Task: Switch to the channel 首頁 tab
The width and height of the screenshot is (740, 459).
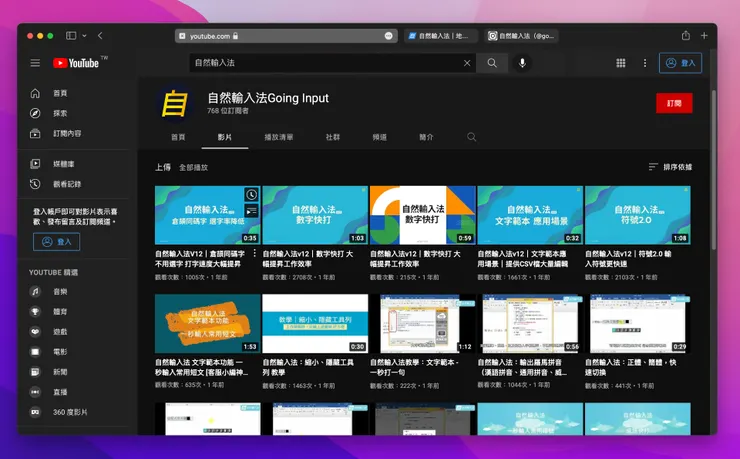Action: (178, 137)
